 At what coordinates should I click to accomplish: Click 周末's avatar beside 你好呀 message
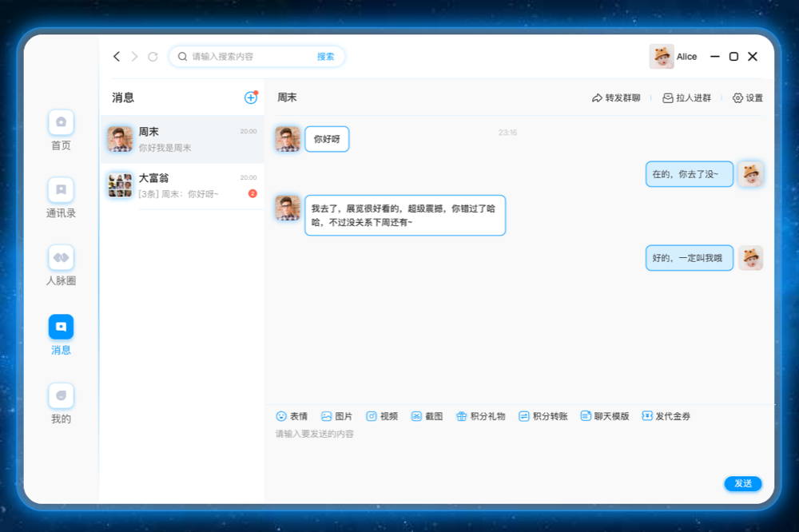288,139
